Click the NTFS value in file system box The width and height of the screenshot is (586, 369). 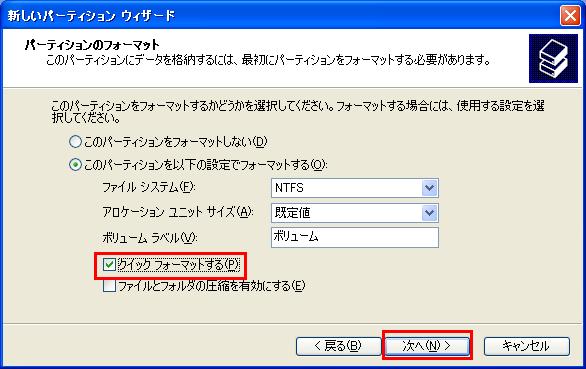289,188
